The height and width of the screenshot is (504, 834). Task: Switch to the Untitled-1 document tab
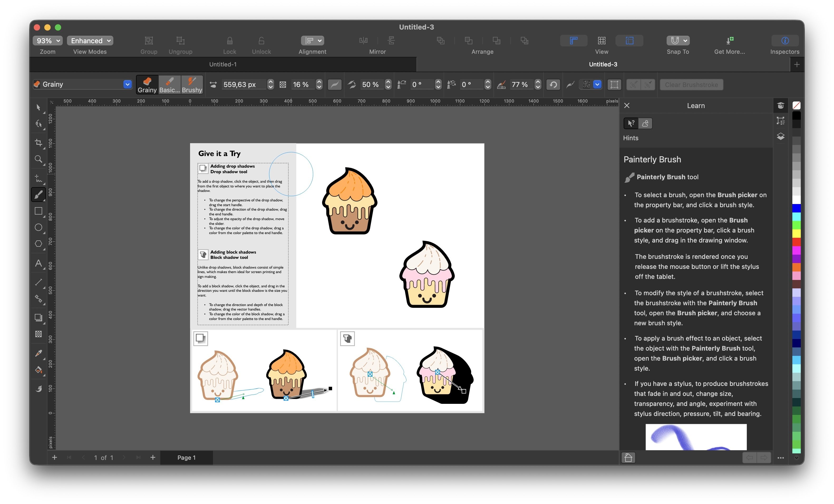(223, 64)
